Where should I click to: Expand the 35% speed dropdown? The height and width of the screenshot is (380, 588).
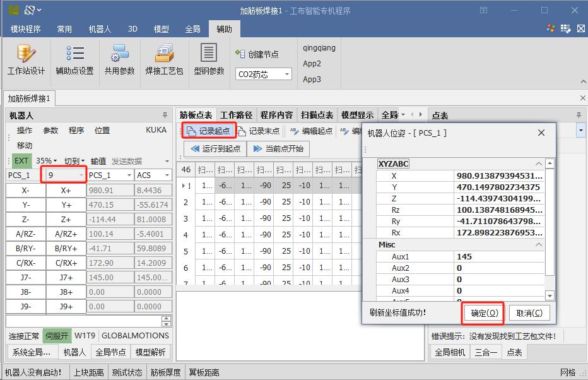pos(47,161)
